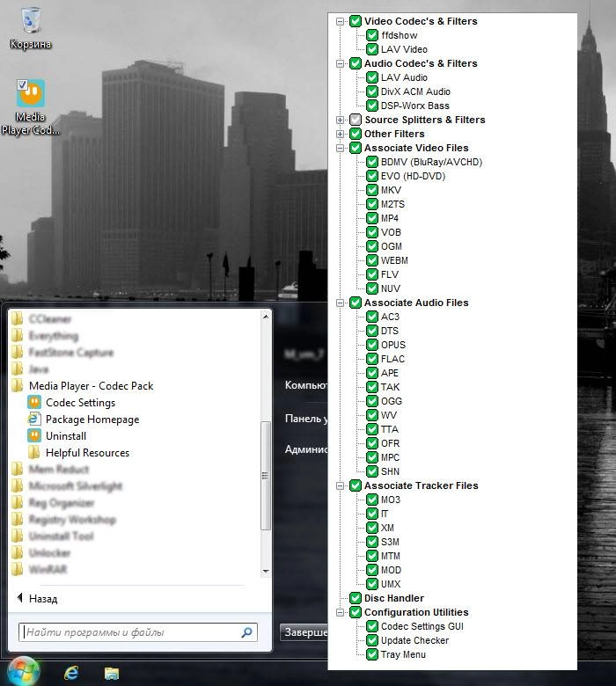Focus the Найти программы и файлы field
Image resolution: width=616 pixels, height=686 pixels.
point(138,632)
